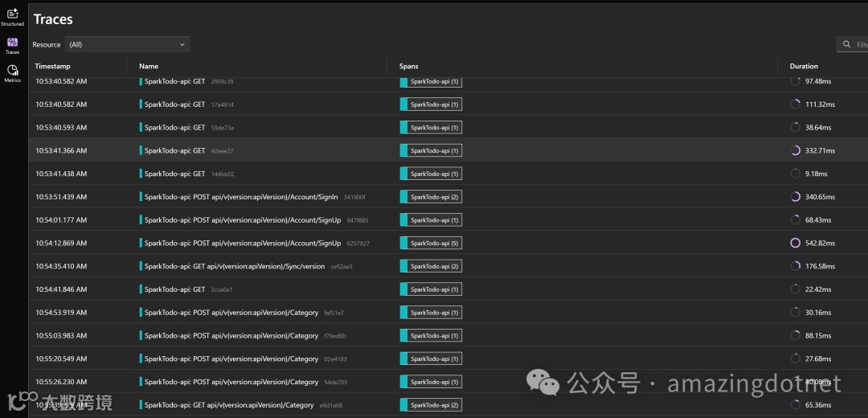The width and height of the screenshot is (868, 418).
Task: Click the Traces page heading
Action: click(53, 19)
